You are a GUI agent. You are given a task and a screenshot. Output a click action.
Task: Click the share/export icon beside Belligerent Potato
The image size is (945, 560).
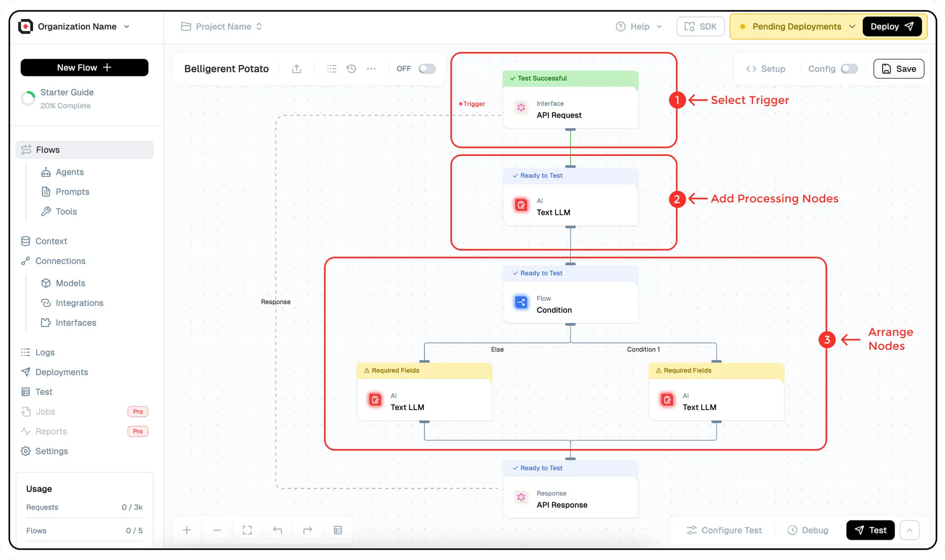click(296, 69)
